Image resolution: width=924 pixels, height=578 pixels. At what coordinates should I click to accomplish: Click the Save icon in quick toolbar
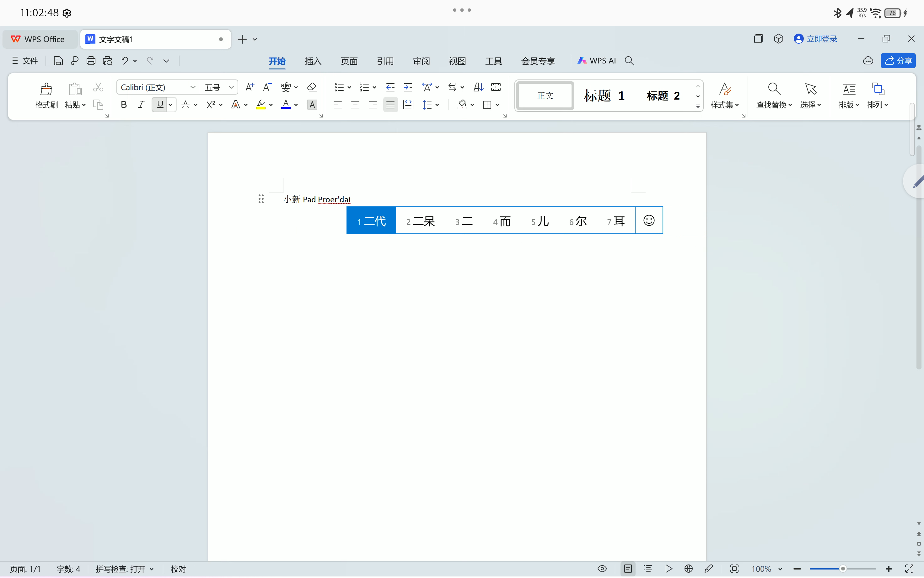tap(58, 61)
